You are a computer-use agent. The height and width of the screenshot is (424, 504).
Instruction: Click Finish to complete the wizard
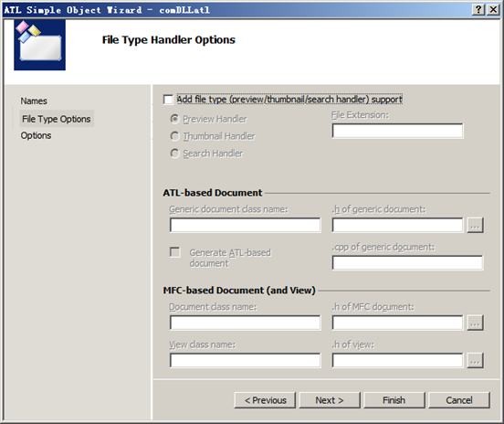tap(394, 400)
